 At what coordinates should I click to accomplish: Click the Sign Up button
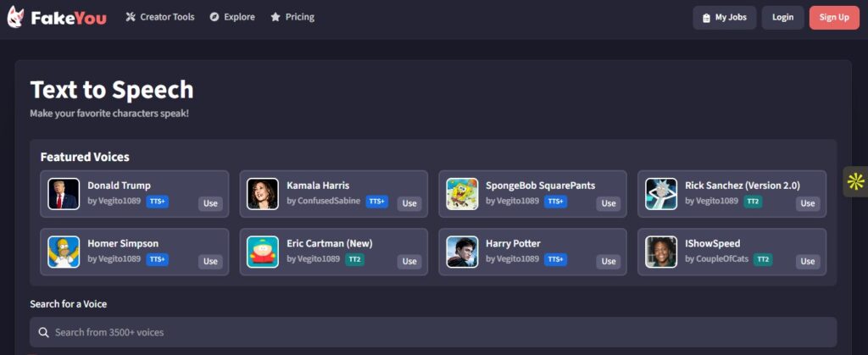pyautogui.click(x=834, y=18)
